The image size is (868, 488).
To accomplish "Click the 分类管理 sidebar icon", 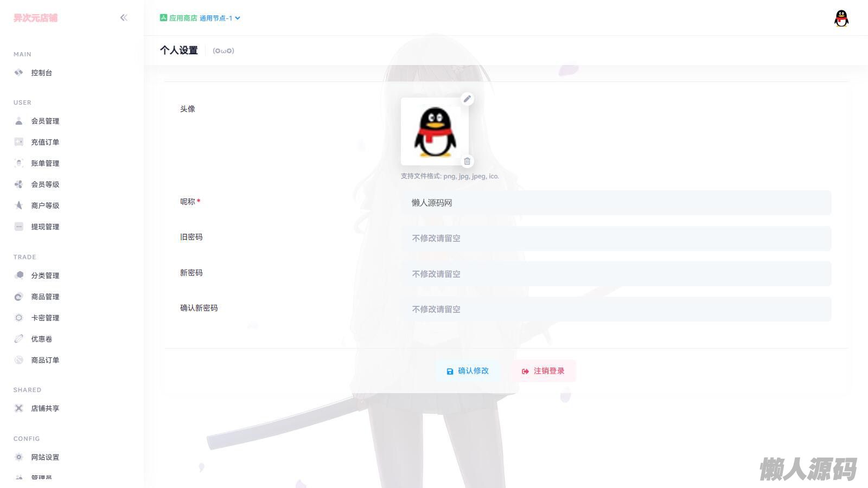I will coord(19,275).
